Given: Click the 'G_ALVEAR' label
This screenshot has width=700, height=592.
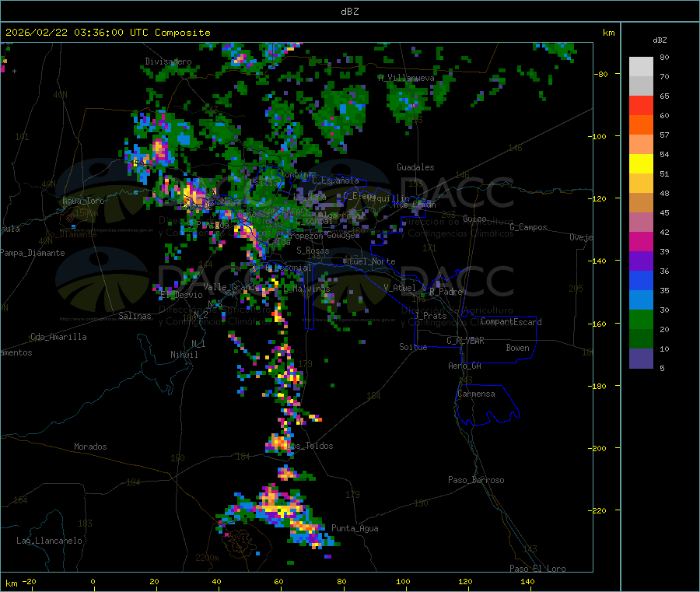Looking at the screenshot, I should point(465,341).
